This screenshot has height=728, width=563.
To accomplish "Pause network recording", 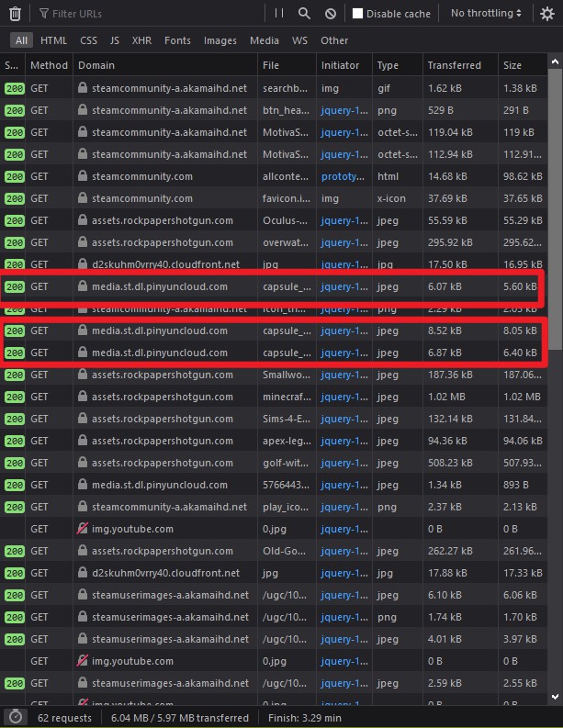I will [279, 14].
